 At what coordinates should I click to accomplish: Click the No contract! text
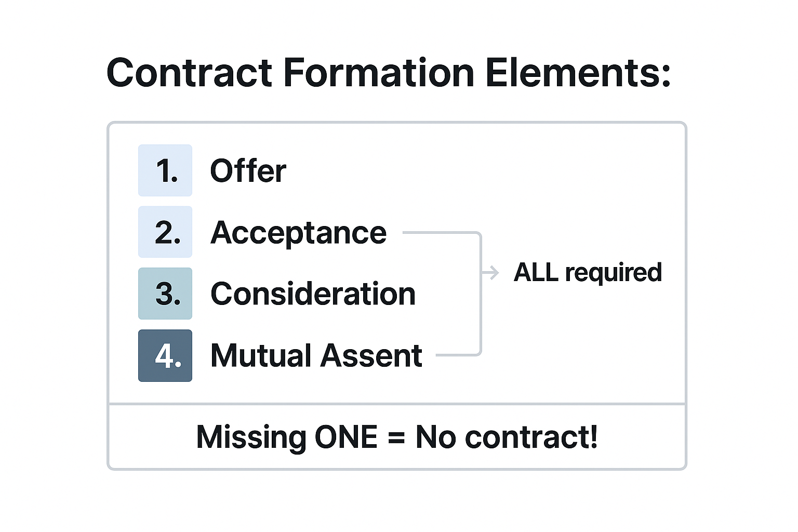coord(507,437)
